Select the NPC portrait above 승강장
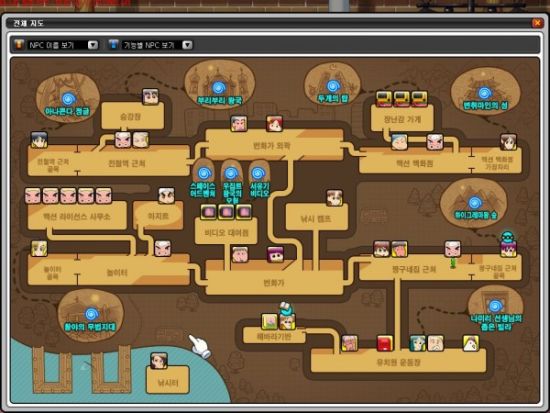Image resolution: width=550 pixels, height=413 pixels. click(x=150, y=96)
